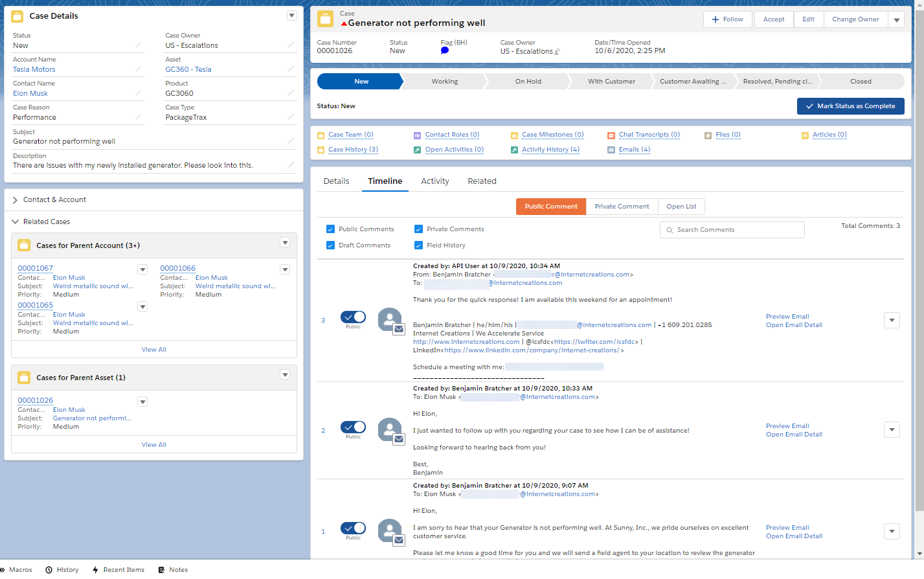This screenshot has height=579, width=924.
Task: Click the email avatar icon on comment 2
Action: (x=390, y=431)
